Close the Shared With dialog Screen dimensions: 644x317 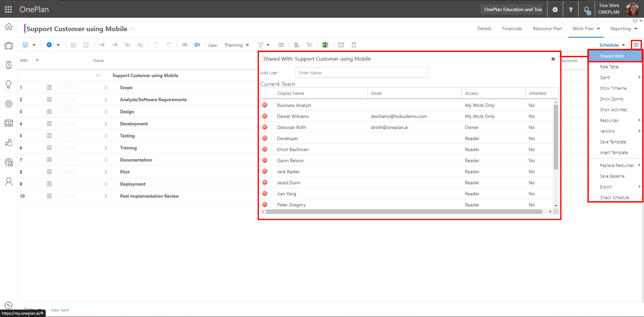pyautogui.click(x=553, y=59)
